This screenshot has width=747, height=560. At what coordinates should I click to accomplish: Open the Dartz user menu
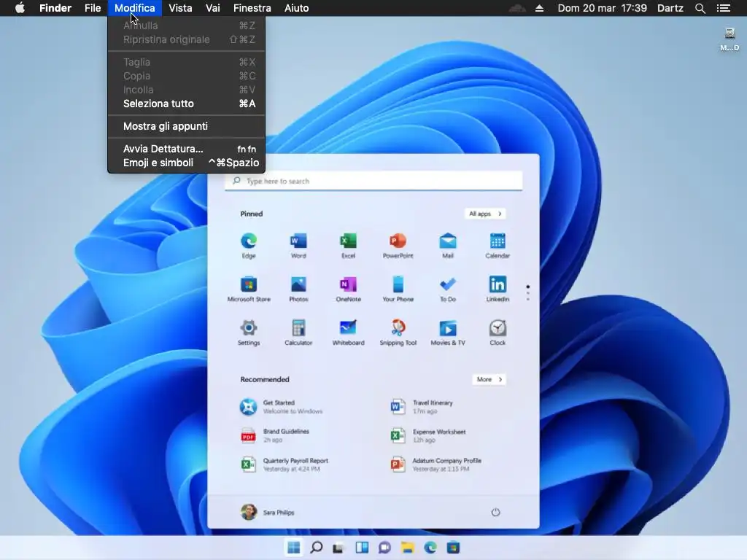[670, 8]
